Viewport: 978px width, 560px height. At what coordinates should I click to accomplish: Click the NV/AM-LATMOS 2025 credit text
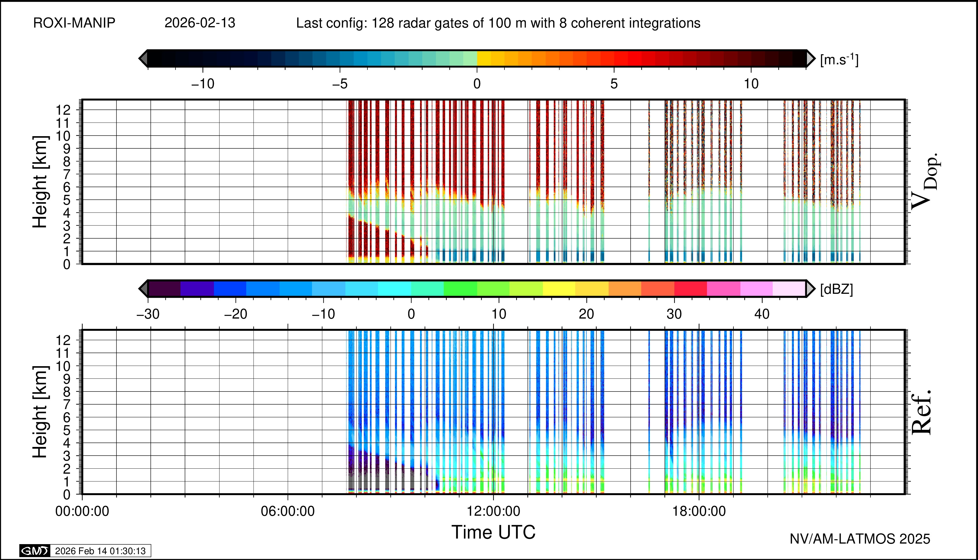click(x=860, y=539)
